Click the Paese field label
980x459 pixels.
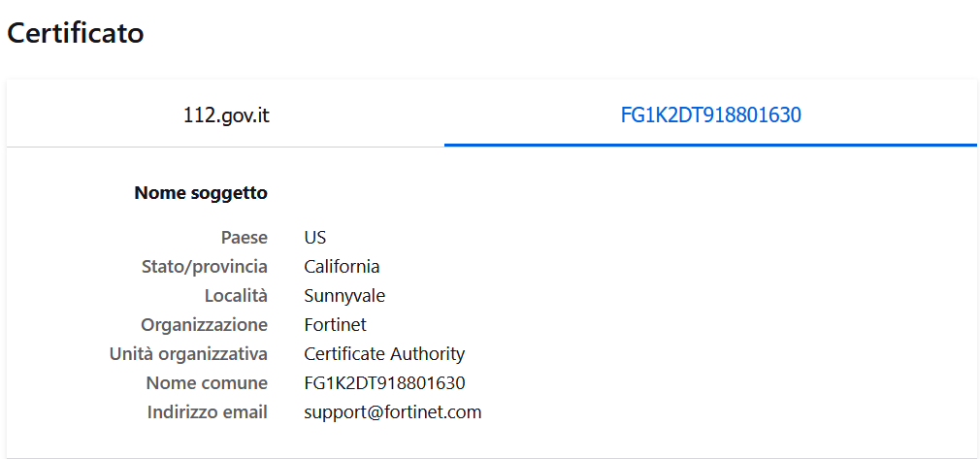click(244, 238)
